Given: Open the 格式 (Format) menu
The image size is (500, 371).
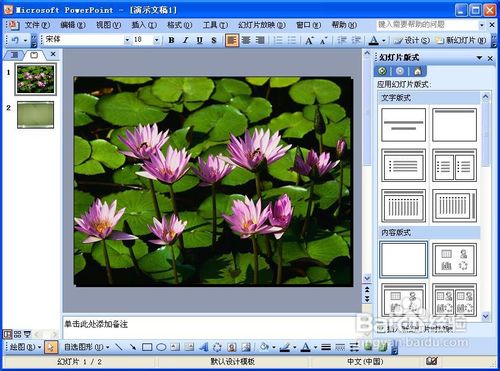Looking at the screenshot, I should (x=179, y=25).
